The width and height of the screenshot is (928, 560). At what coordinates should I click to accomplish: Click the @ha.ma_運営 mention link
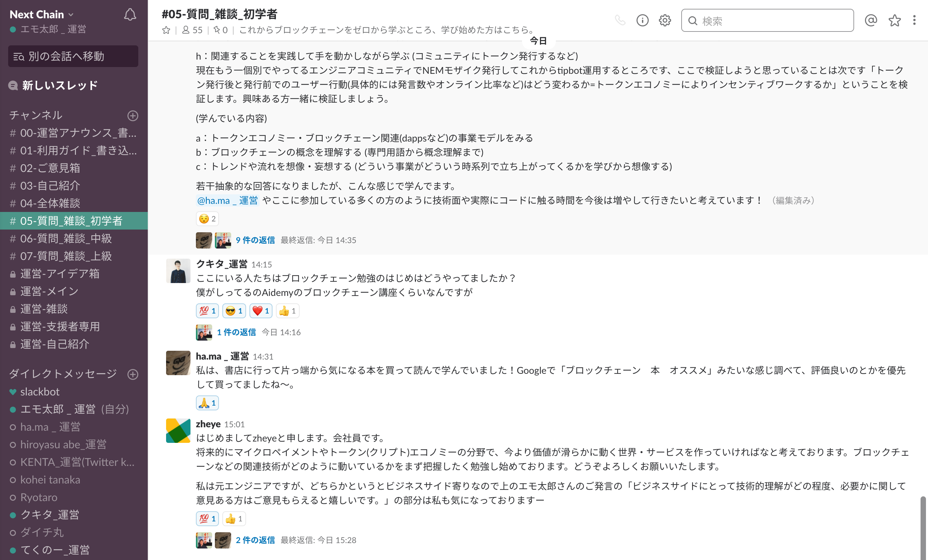227,200
